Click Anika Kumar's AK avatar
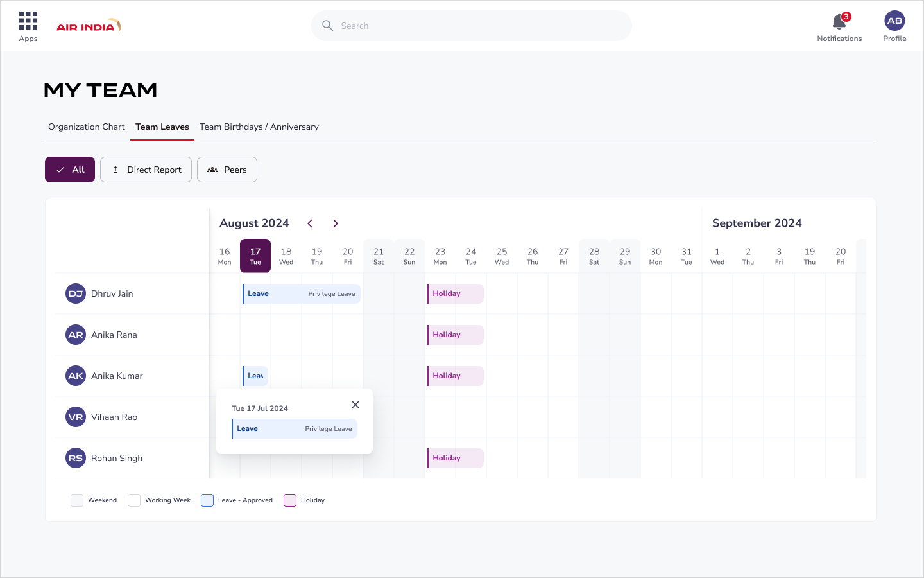This screenshot has height=578, width=924. pos(76,376)
